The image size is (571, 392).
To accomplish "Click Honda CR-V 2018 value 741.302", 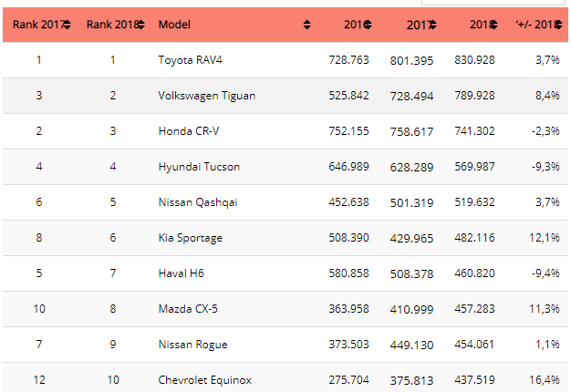I will click(474, 131).
